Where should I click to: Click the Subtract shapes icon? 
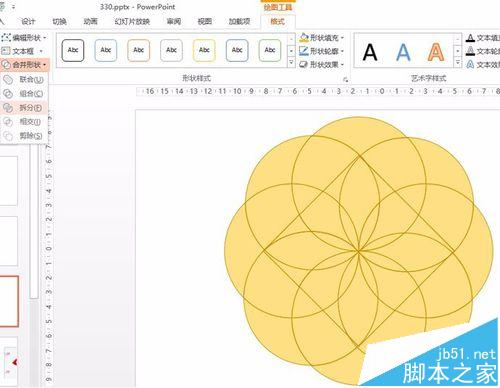(8, 136)
